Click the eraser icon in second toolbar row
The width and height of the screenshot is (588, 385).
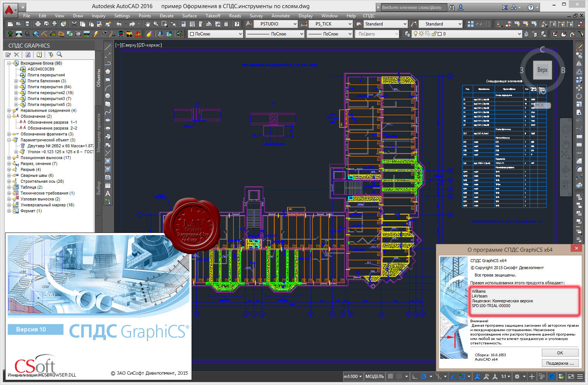point(149,34)
